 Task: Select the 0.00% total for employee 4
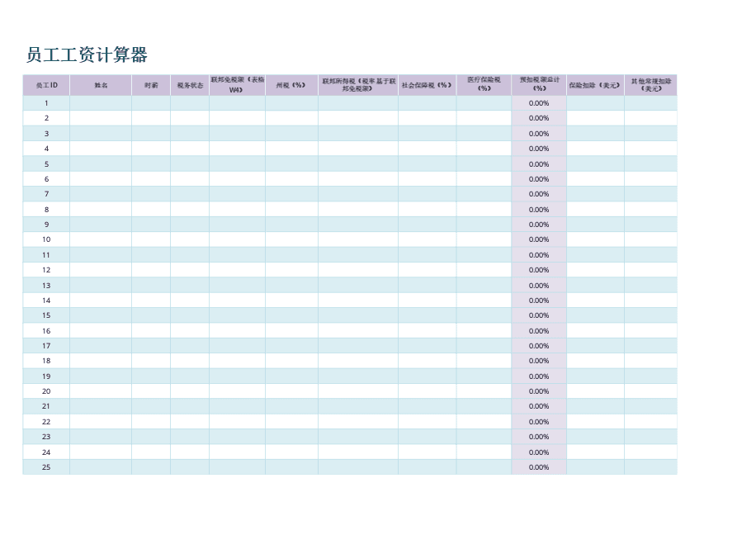coord(539,149)
